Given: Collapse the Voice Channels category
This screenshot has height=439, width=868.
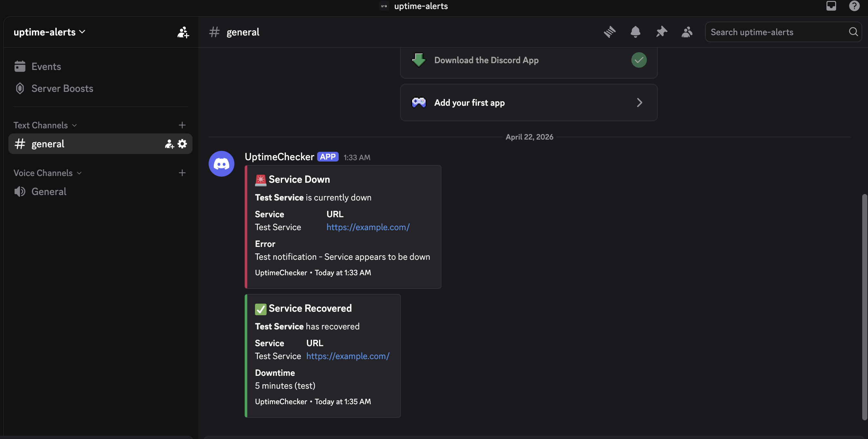Looking at the screenshot, I should point(47,173).
